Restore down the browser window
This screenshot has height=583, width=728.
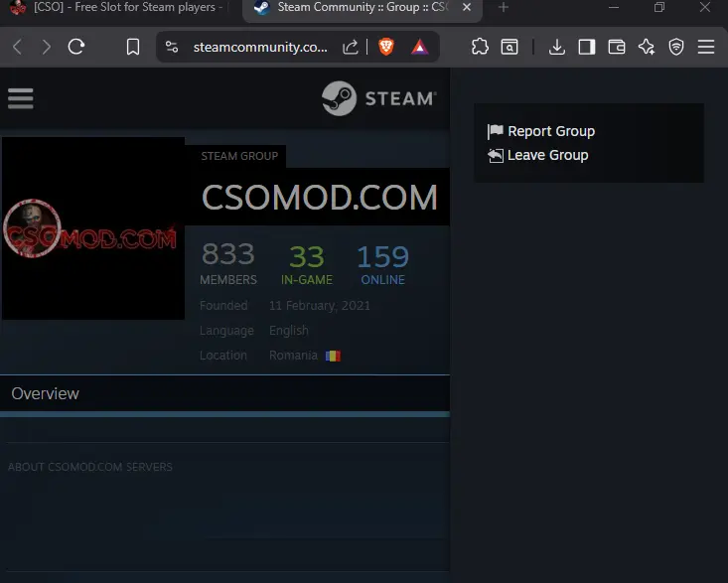tap(659, 7)
